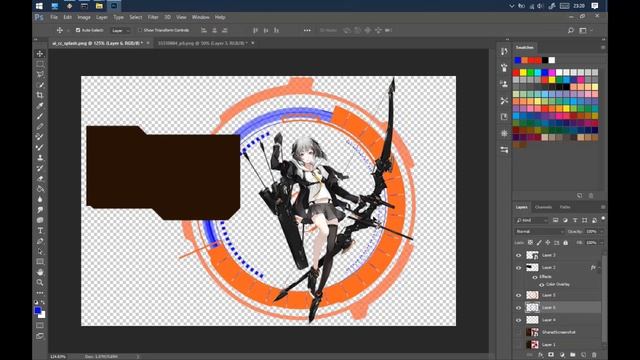Create a new layer from the Layers panel bottom
Image resolution: width=640 pixels, height=360 pixels.
[x=583, y=355]
